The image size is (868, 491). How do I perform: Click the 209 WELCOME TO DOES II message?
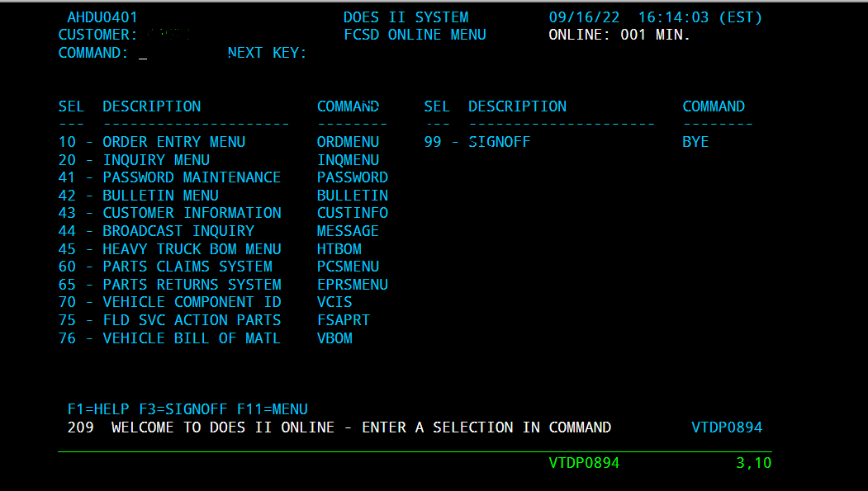339,427
